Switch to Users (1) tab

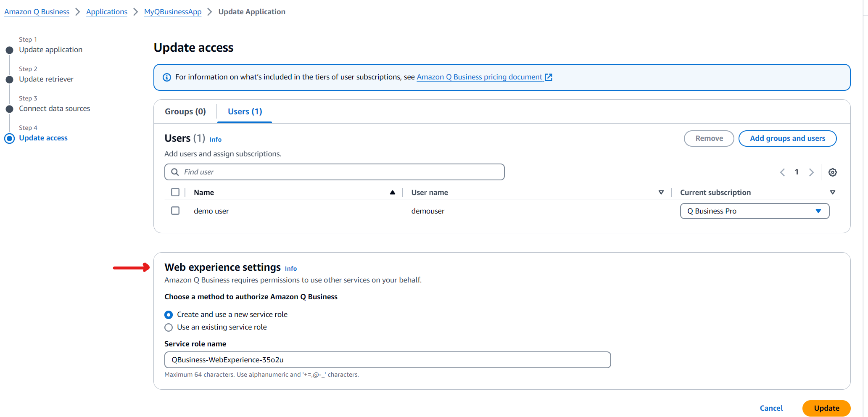[x=245, y=111]
